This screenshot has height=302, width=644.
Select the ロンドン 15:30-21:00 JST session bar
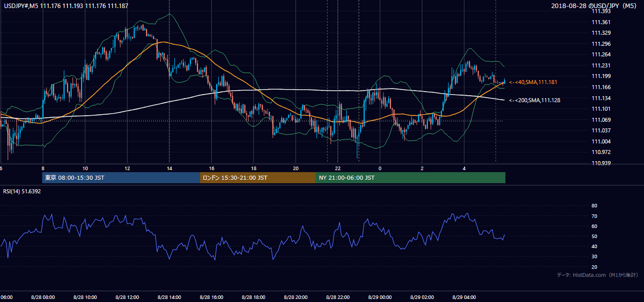pos(258,178)
